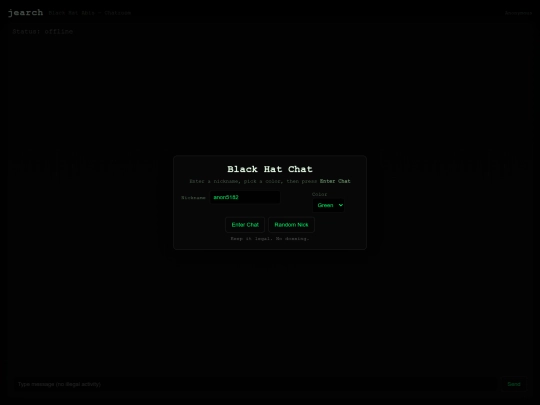Focus the Nickname input field
Viewport: 540px width, 405px height.
(245, 197)
